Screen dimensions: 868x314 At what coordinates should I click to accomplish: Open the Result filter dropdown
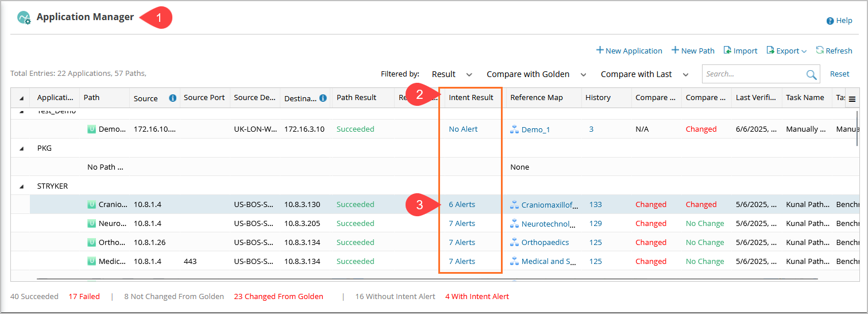coord(452,74)
